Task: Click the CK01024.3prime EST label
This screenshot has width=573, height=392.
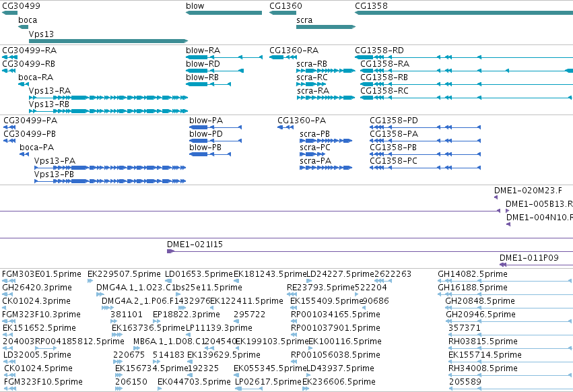Action: 36,301
